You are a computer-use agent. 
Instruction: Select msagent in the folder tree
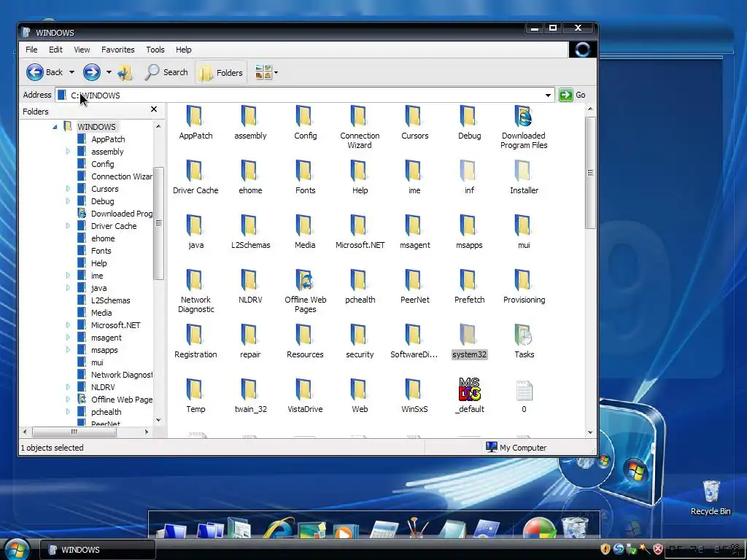point(107,337)
